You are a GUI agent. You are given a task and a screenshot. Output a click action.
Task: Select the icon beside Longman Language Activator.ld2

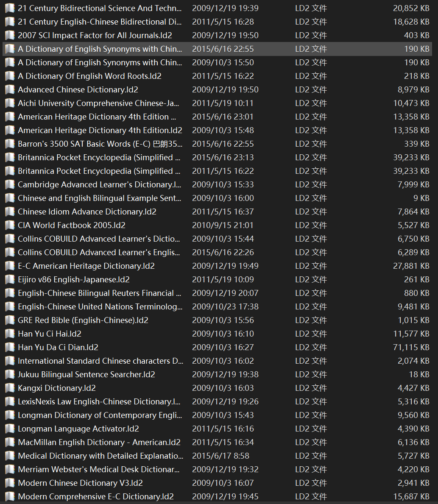tap(10, 429)
